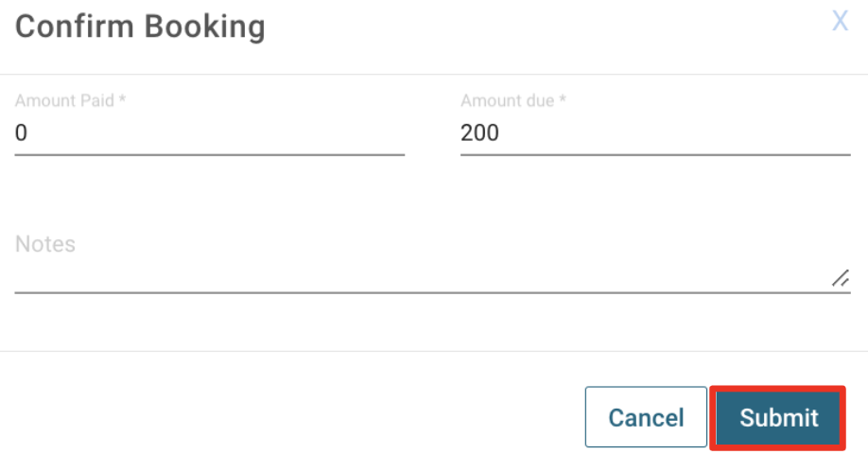The image size is (868, 454).
Task: Dismiss the booking dialog via Cancel
Action: [x=646, y=417]
